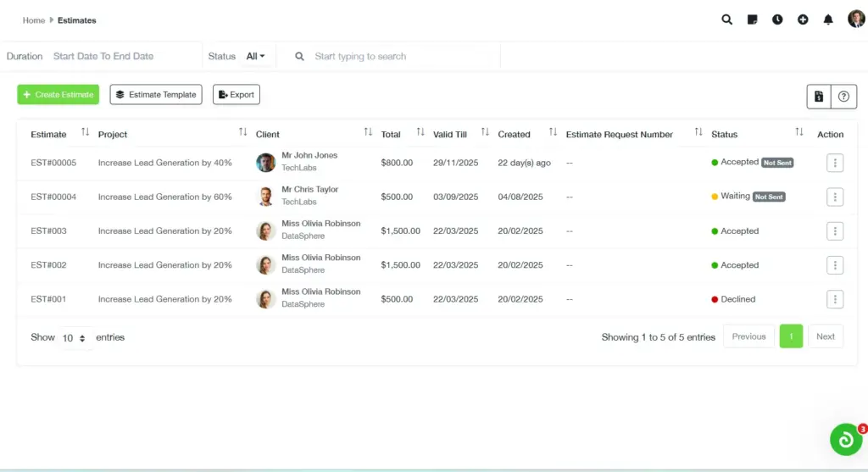Image resolution: width=868 pixels, height=472 pixels.
Task: Click Mr John Jones avatar
Action: coord(265,163)
